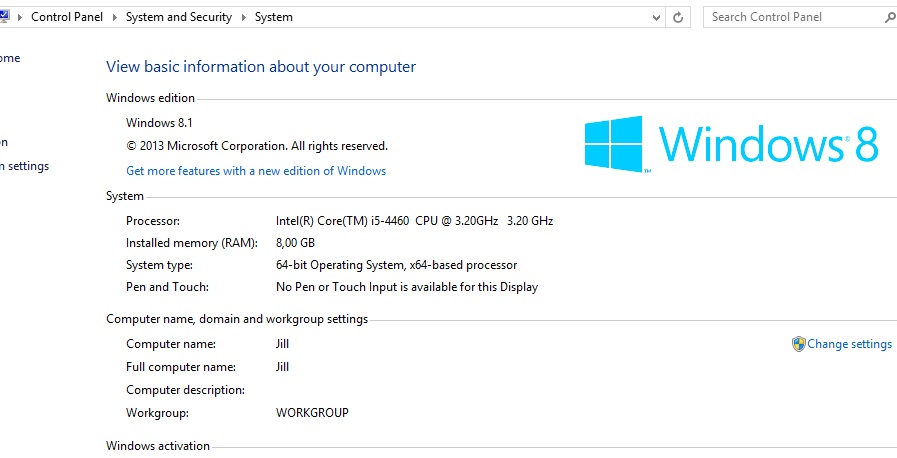Select the Full computer name value Jill
This screenshot has height=458, width=897.
click(x=282, y=367)
